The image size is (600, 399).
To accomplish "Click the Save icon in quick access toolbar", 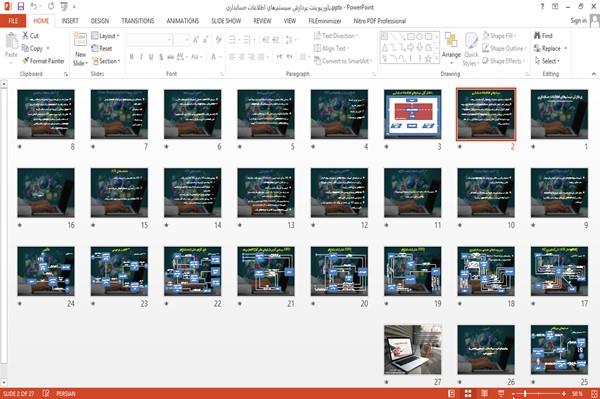I will pyautogui.click(x=21, y=7).
